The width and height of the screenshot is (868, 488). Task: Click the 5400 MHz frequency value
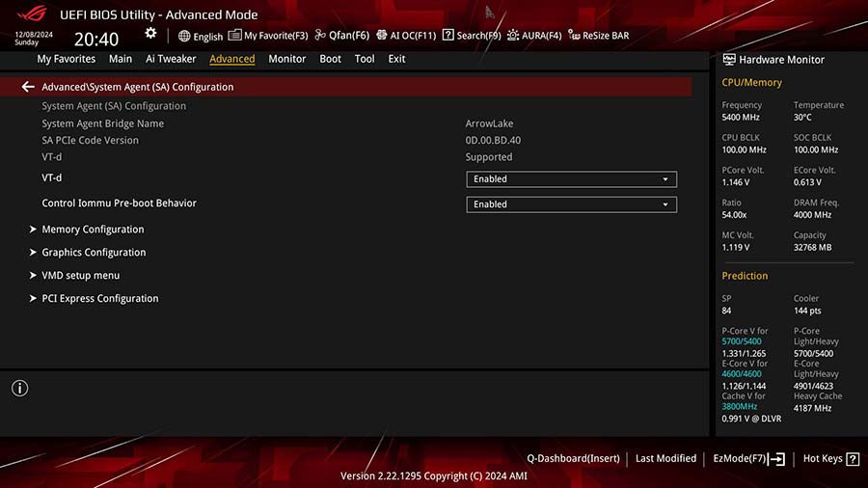(x=741, y=118)
